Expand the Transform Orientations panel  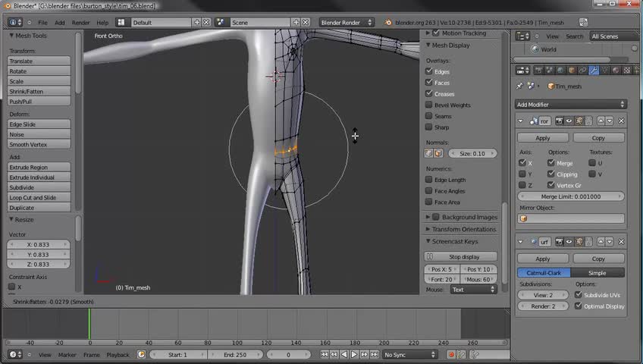[x=463, y=229]
